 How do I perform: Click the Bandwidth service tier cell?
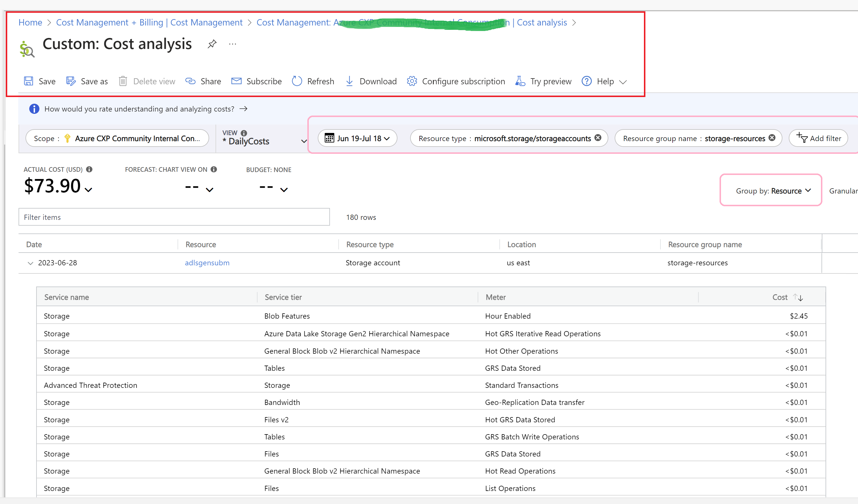click(x=282, y=402)
